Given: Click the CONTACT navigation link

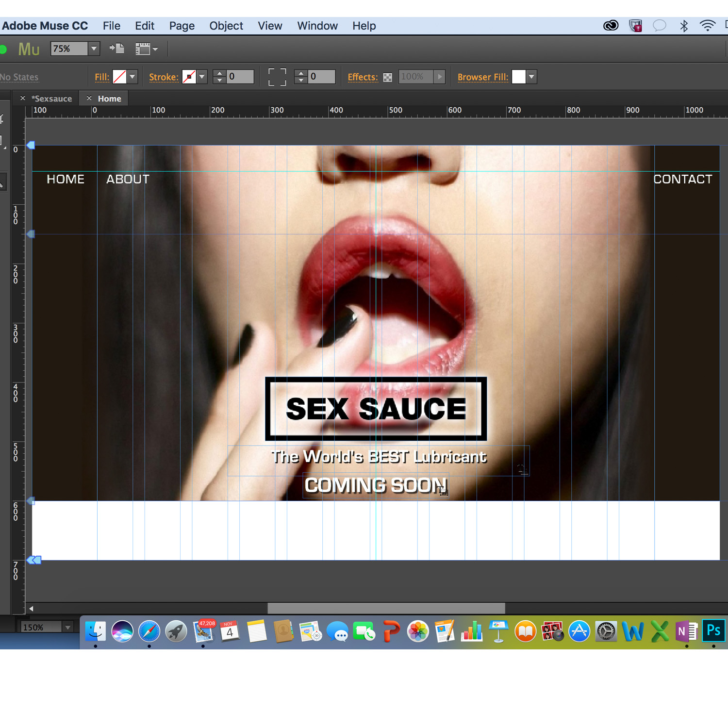Looking at the screenshot, I should (683, 179).
